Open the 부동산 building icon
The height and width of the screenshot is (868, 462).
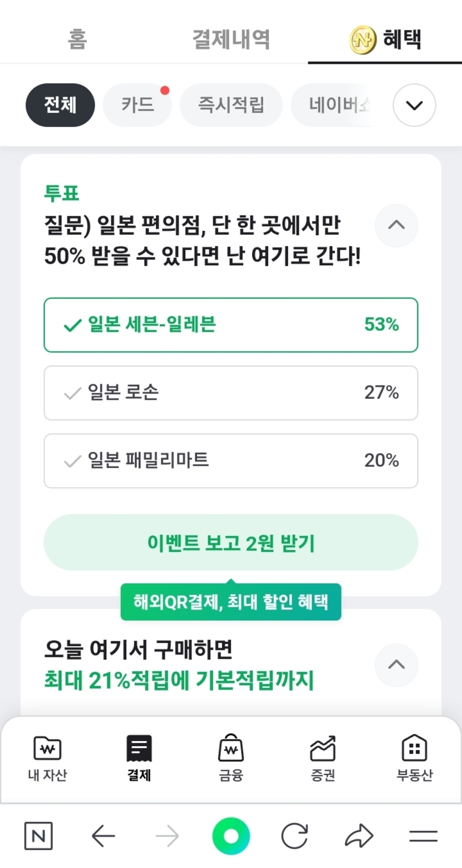pyautogui.click(x=414, y=748)
